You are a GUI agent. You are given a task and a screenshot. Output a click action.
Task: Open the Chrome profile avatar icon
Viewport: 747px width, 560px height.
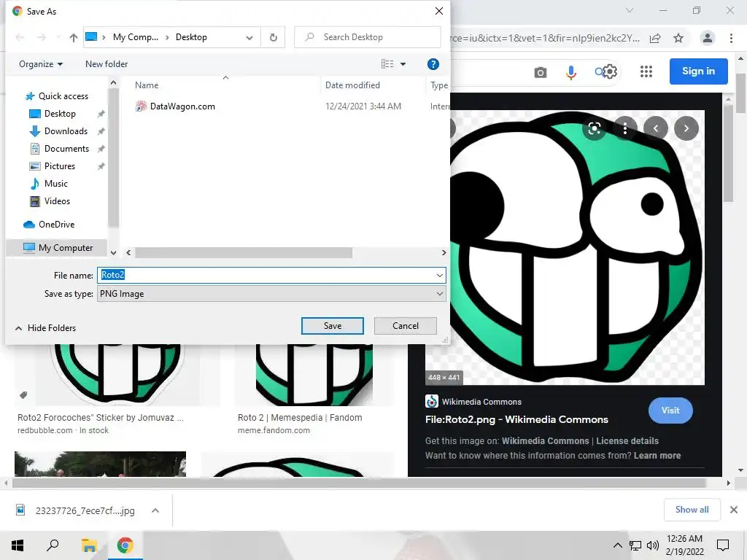708,38
